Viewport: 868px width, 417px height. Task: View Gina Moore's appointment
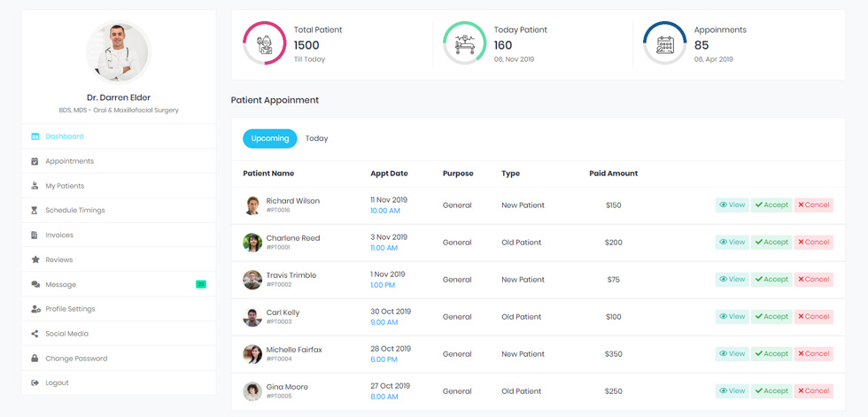click(x=732, y=391)
